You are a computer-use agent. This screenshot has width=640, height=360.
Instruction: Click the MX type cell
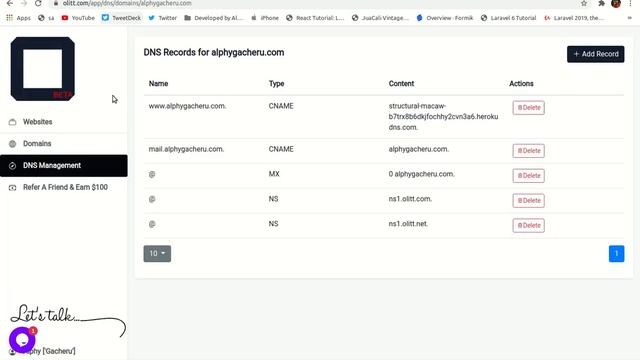click(x=274, y=174)
